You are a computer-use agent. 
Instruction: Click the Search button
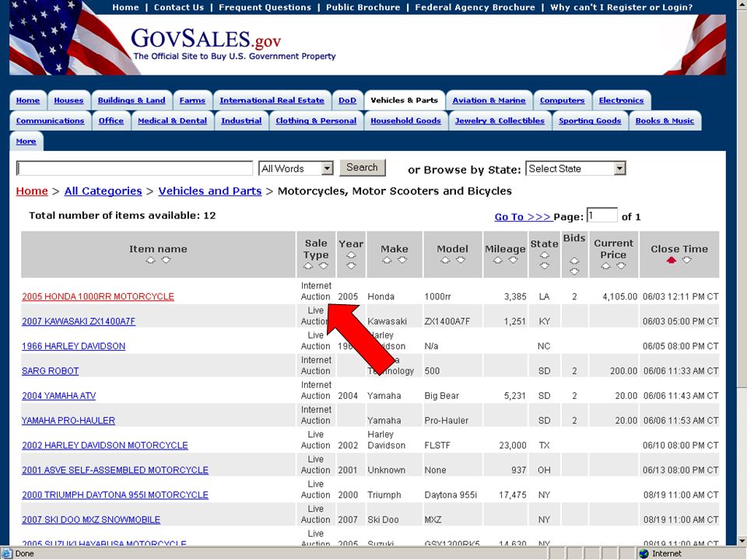pos(362,168)
